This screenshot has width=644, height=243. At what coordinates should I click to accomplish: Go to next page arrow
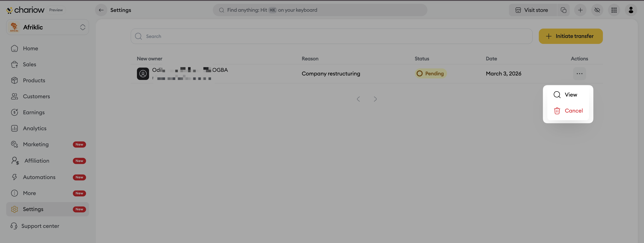click(x=375, y=99)
